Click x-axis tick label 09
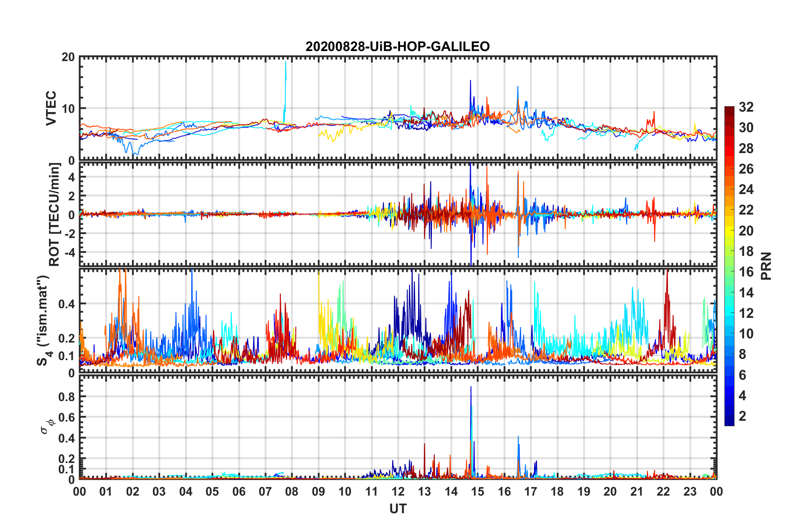 tap(318, 491)
